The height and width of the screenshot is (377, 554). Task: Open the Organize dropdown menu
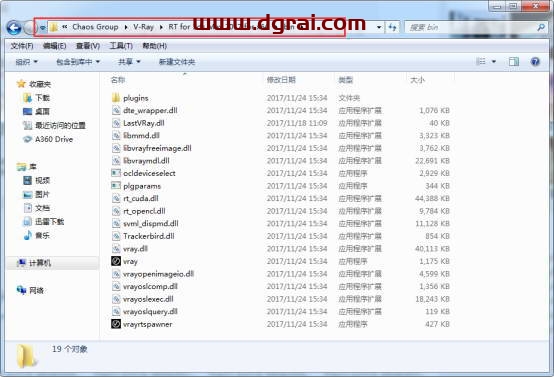(26, 62)
